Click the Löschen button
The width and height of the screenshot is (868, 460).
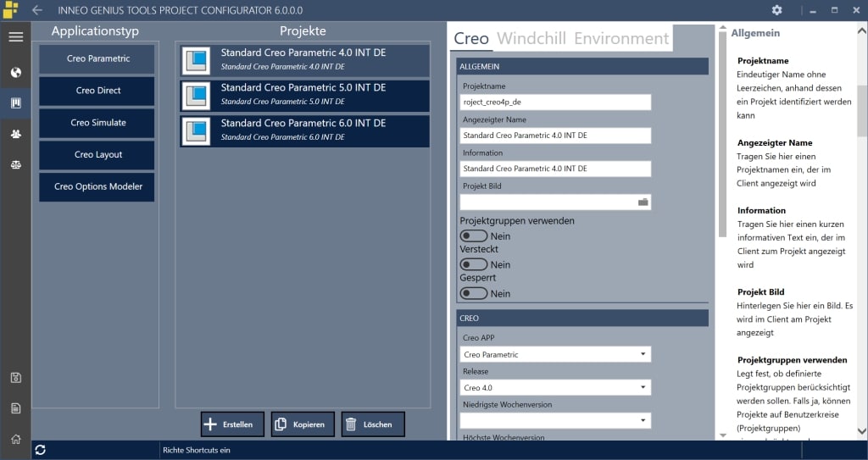coord(373,424)
